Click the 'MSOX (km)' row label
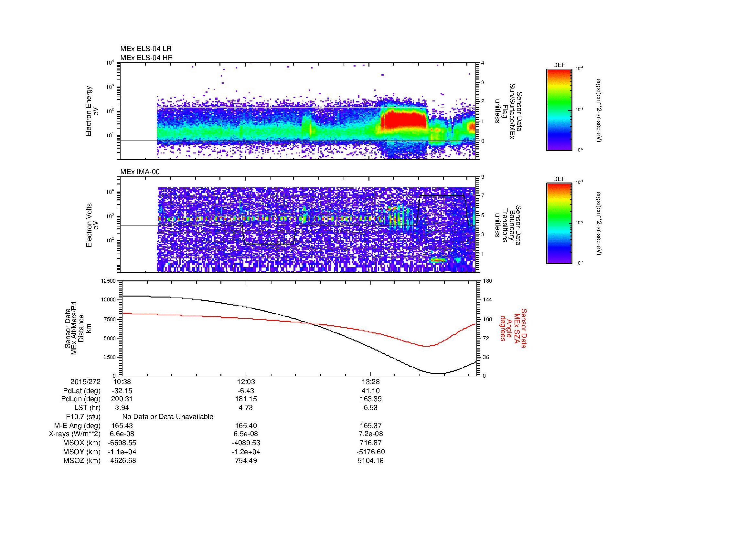756x534 pixels. [82, 443]
